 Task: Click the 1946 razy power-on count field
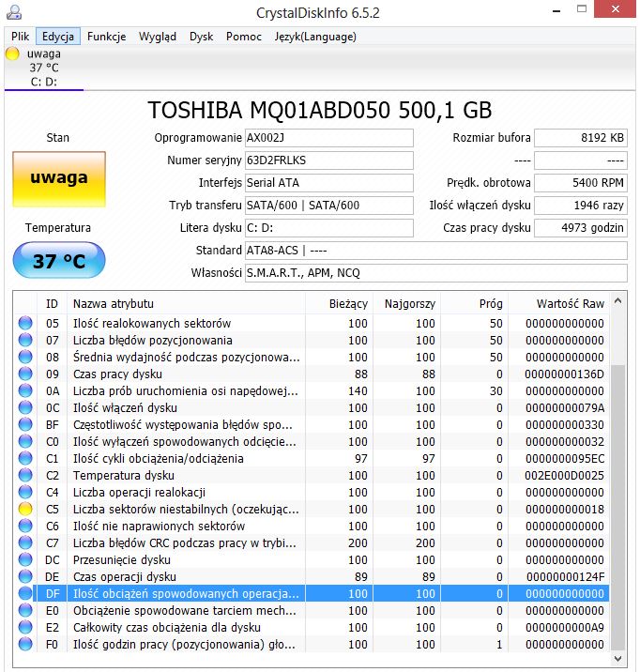pos(581,206)
